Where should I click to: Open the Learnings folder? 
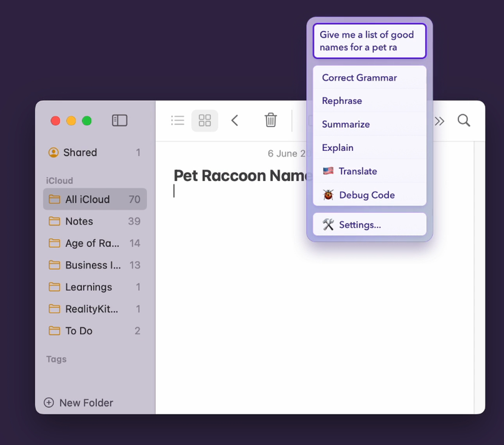tap(95, 287)
